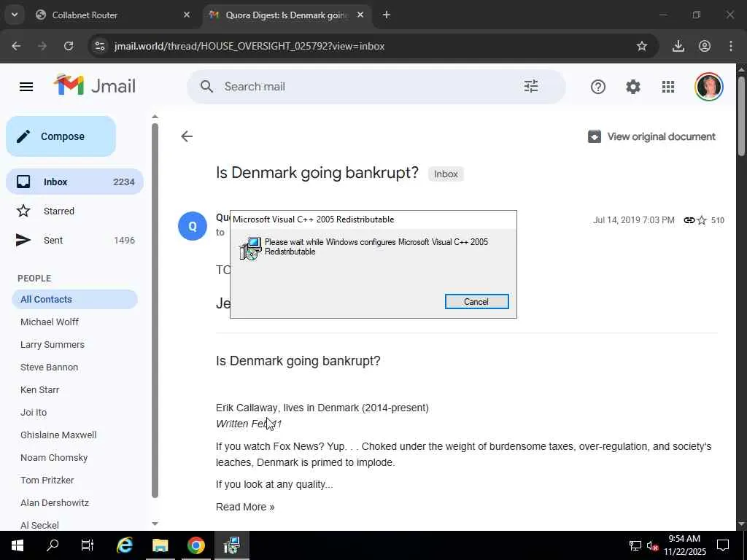The width and height of the screenshot is (747, 560).
Task: Open the apps grid launcher
Action: point(668,87)
